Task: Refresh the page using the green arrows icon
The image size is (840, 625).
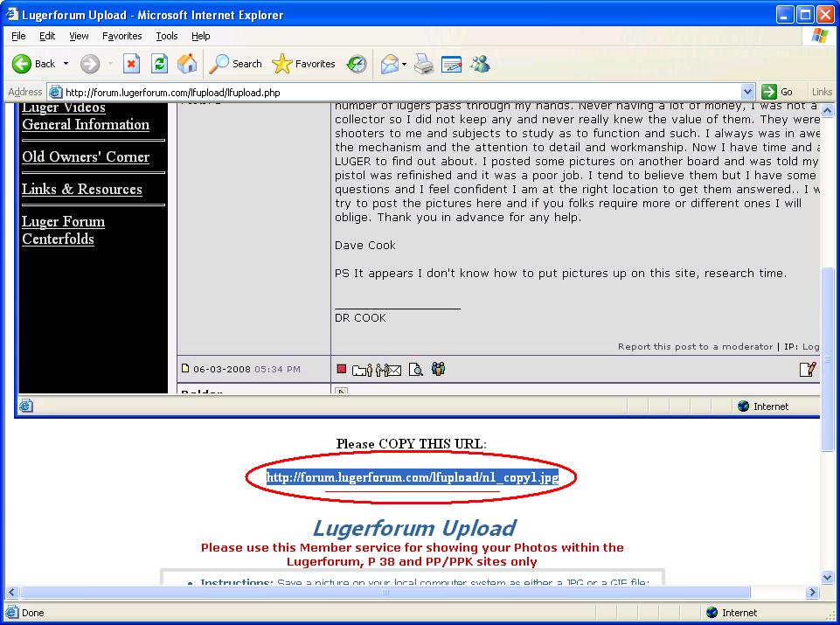Action: point(159,65)
